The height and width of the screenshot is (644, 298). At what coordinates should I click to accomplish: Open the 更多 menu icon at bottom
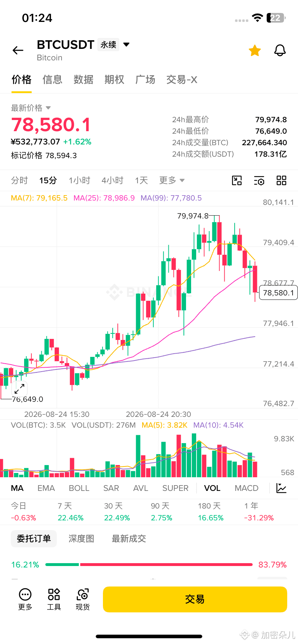[x=25, y=599]
